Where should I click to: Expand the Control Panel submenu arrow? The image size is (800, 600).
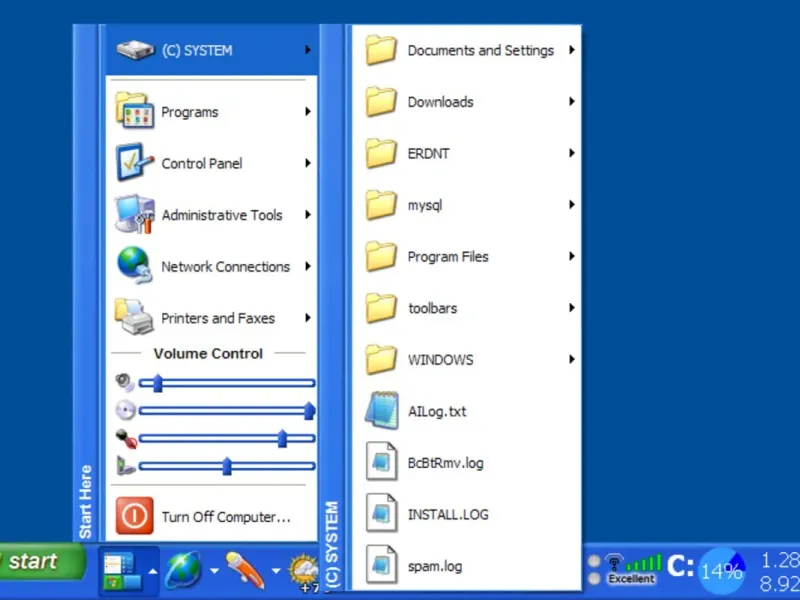tap(308, 163)
